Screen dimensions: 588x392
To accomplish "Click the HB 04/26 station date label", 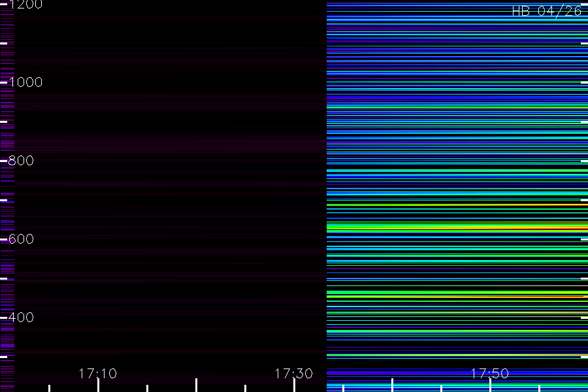I will 547,11.
